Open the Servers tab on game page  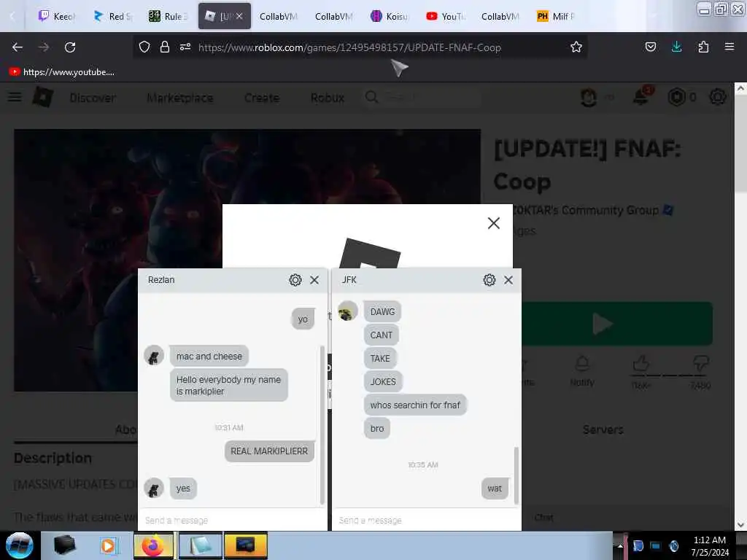click(603, 429)
